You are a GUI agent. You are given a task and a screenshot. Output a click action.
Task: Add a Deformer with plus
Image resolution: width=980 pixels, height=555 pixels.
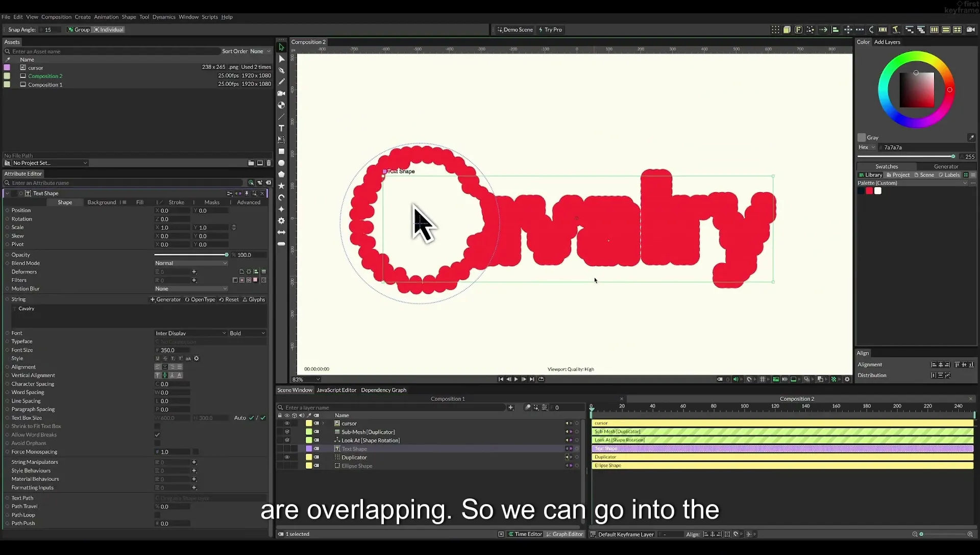tap(194, 272)
